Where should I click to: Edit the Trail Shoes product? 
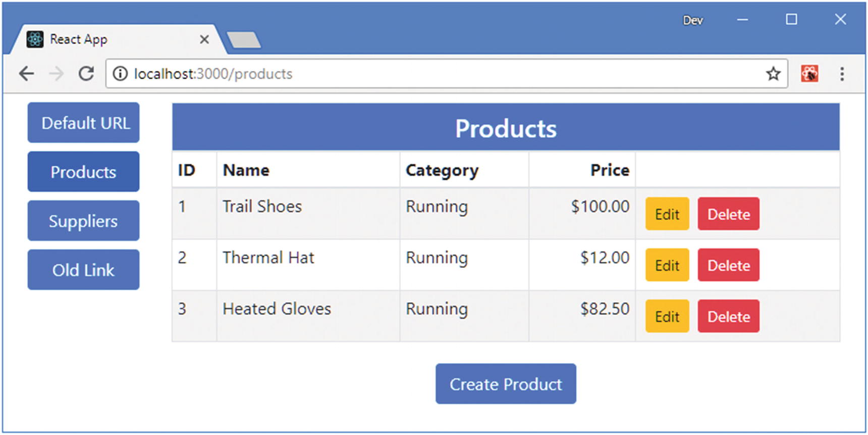[667, 214]
